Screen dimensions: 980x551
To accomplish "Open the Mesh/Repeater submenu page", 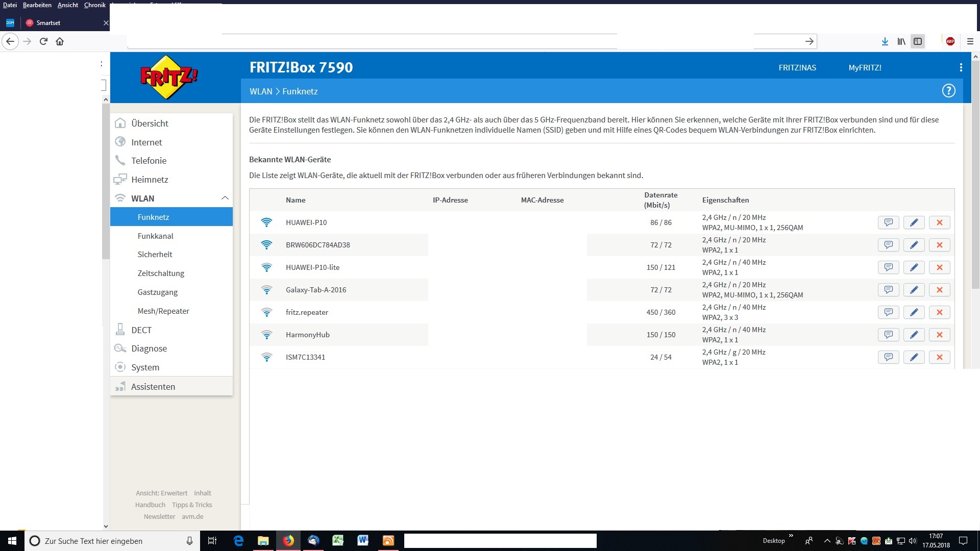I will (163, 311).
